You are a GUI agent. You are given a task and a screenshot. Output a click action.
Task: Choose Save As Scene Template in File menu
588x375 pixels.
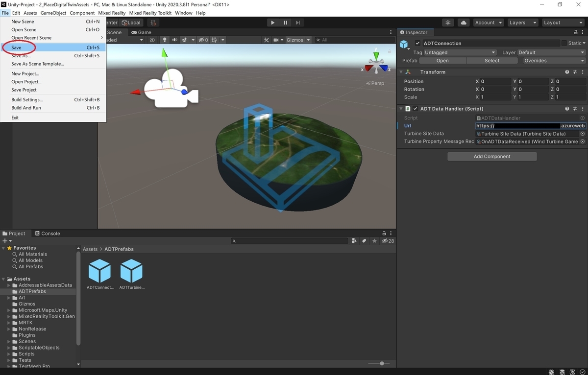coord(53,64)
